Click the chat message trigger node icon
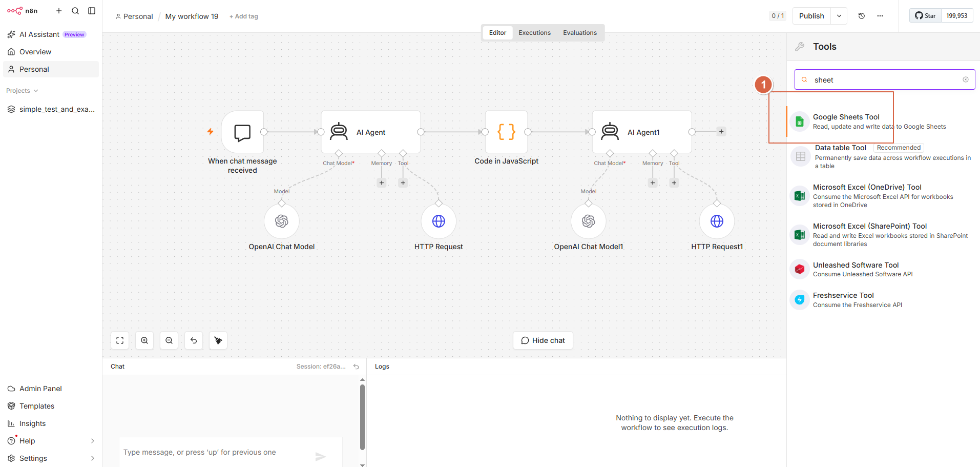 click(x=242, y=132)
